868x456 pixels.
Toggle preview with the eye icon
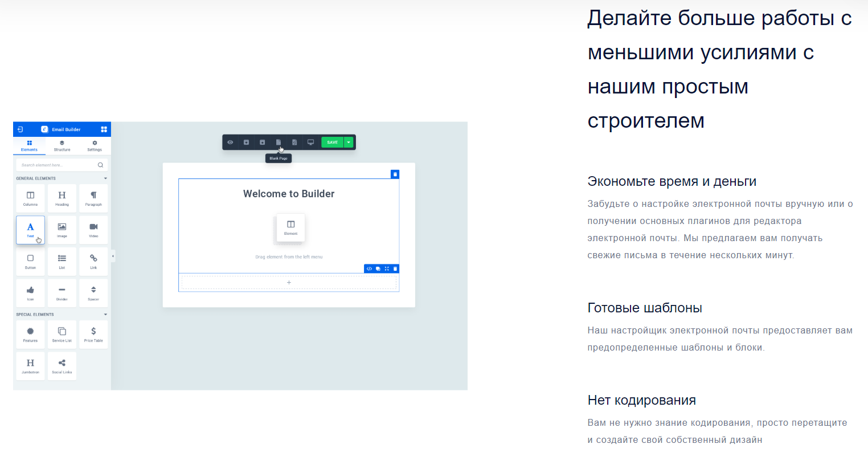230,142
